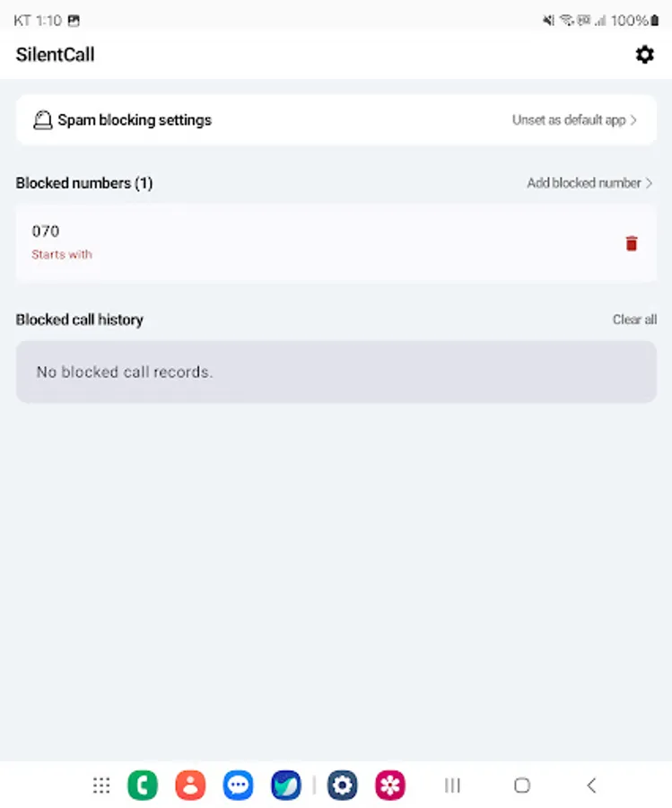Expand the Add blocked number chevron
The height and width of the screenshot is (808, 672).
[x=650, y=182]
